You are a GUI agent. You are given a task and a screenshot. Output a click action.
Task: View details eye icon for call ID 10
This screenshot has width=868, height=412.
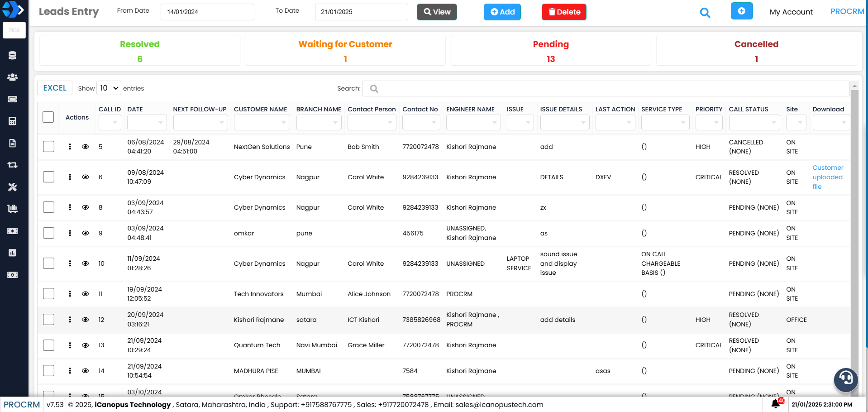click(85, 263)
